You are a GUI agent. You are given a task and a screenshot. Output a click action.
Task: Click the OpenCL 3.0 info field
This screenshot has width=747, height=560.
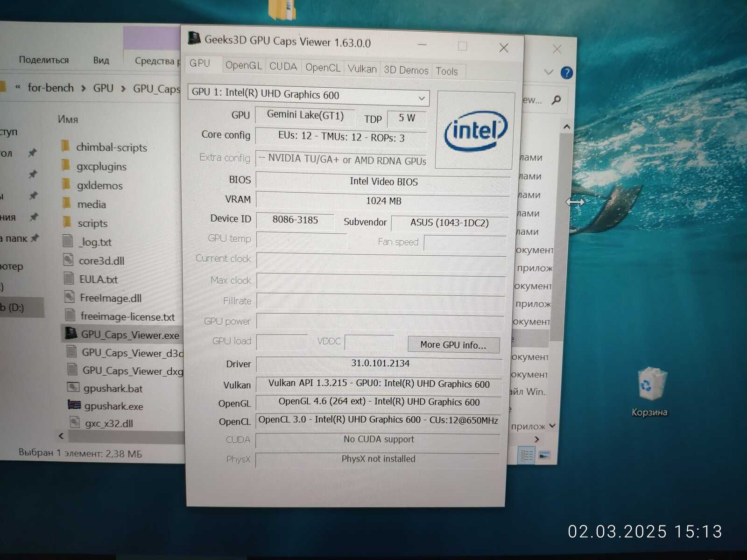tap(378, 420)
